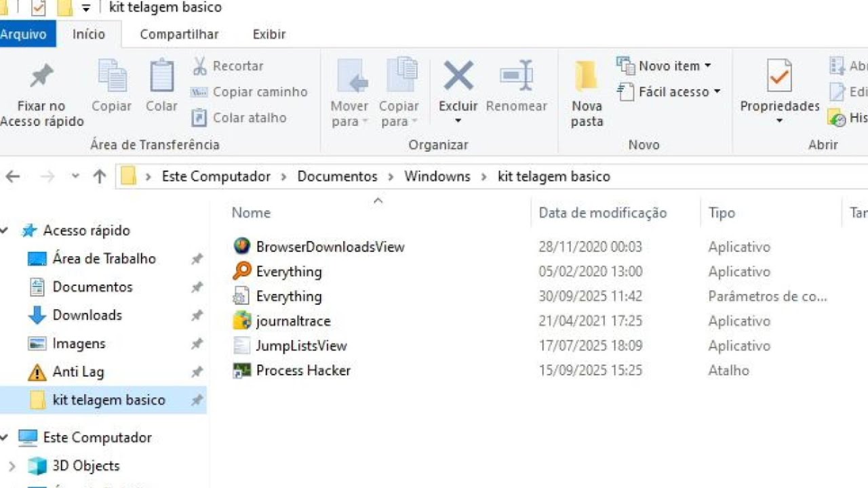Switch to the Exibir ribbon tab
Image resolution: width=868 pixels, height=488 pixels.
(269, 34)
